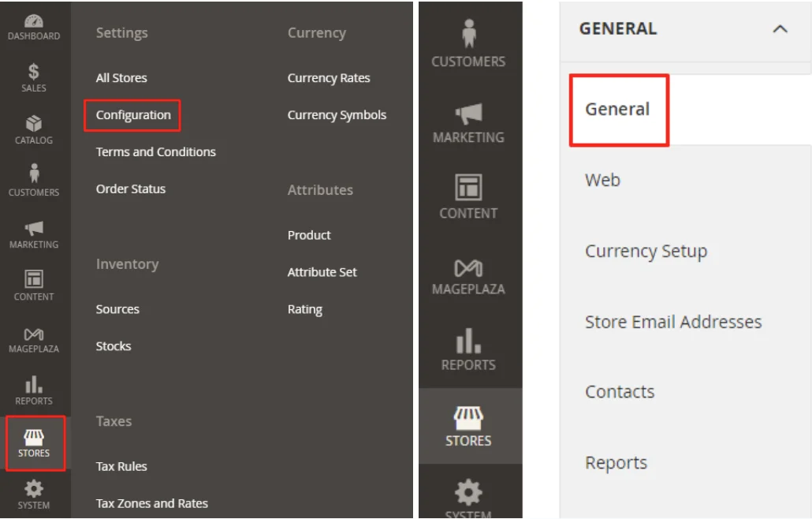Open the Attribute Set page

point(322,271)
